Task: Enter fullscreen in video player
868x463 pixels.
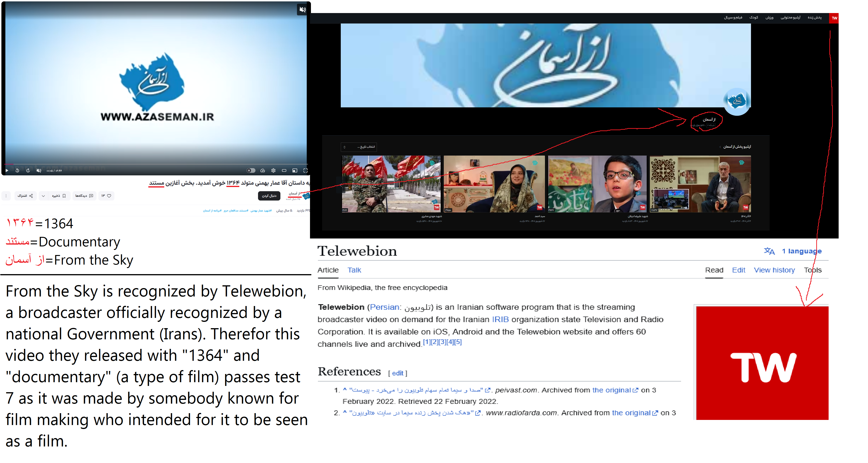Action: [x=306, y=170]
